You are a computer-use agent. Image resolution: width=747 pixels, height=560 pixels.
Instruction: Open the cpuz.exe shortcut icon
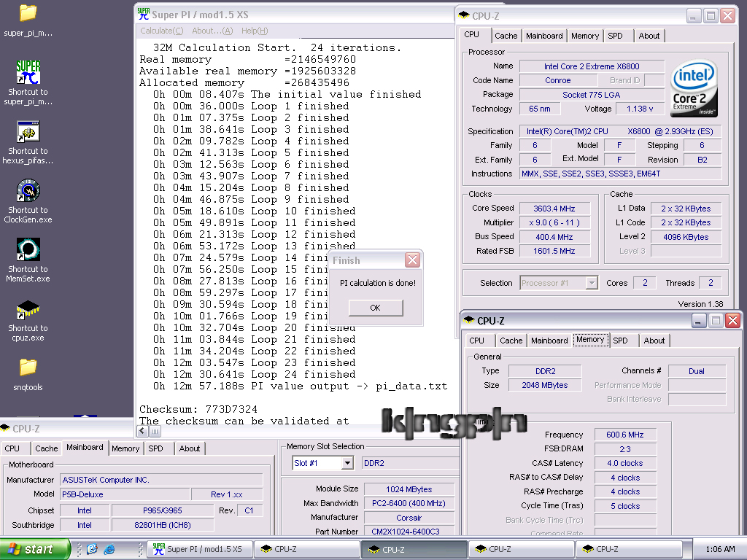pyautogui.click(x=28, y=308)
